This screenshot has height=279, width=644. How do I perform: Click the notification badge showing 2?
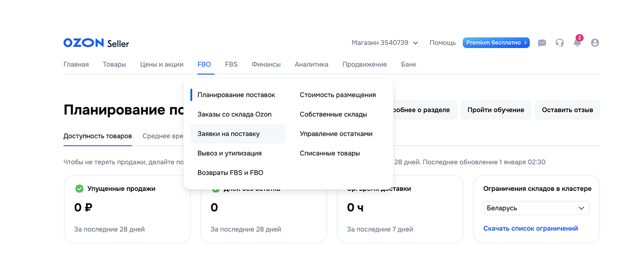click(x=579, y=37)
